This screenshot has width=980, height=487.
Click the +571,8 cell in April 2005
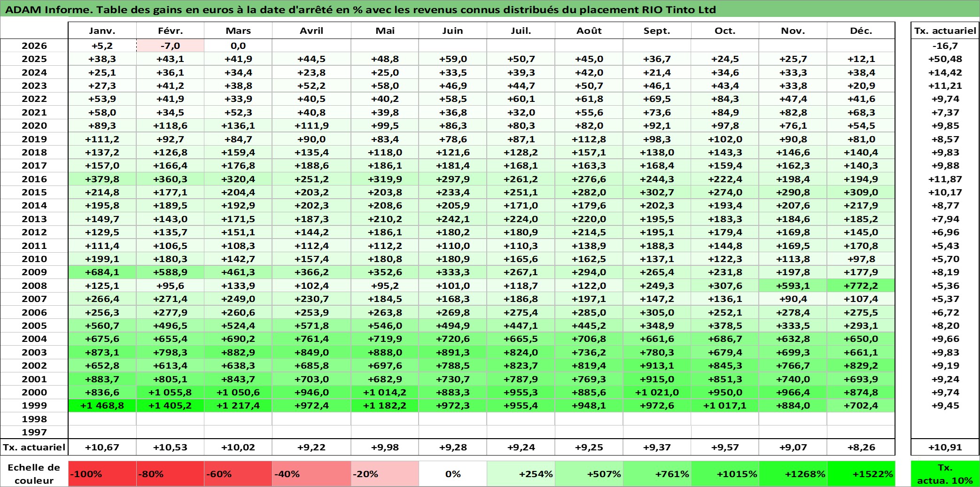pos(311,325)
